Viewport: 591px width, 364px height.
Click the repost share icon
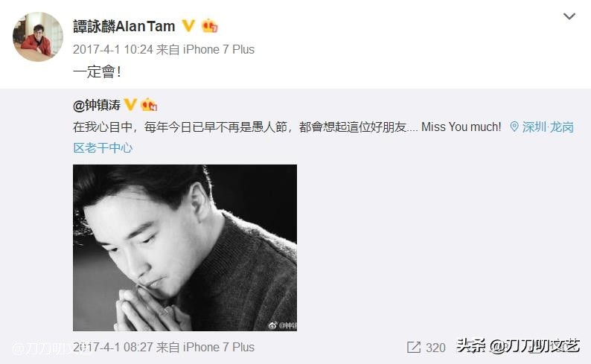tap(413, 347)
